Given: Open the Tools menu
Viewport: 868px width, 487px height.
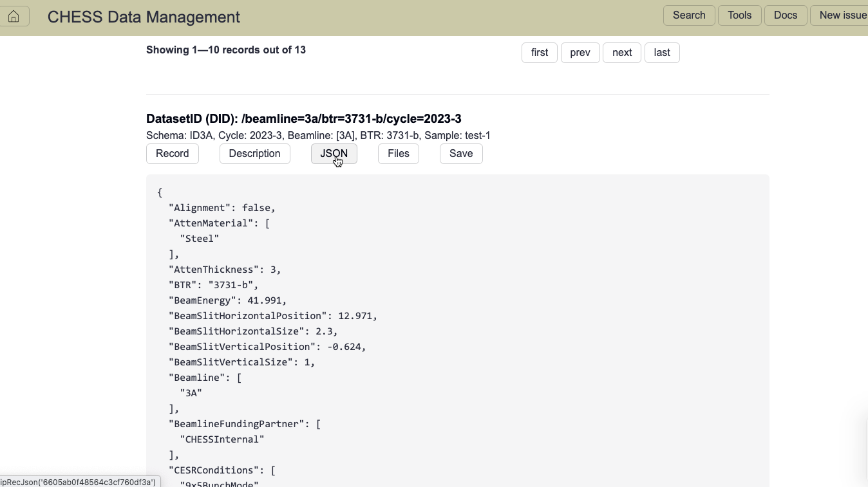Looking at the screenshot, I should pyautogui.click(x=740, y=15).
